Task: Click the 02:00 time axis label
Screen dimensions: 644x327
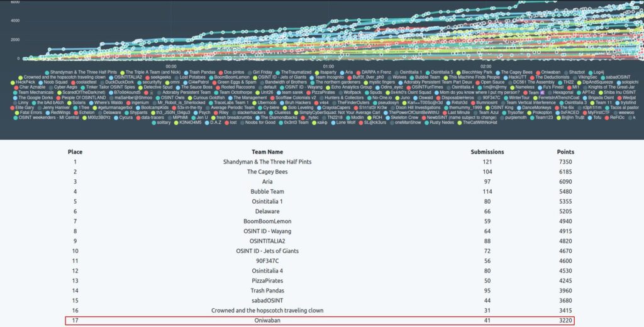Action: coord(486,66)
